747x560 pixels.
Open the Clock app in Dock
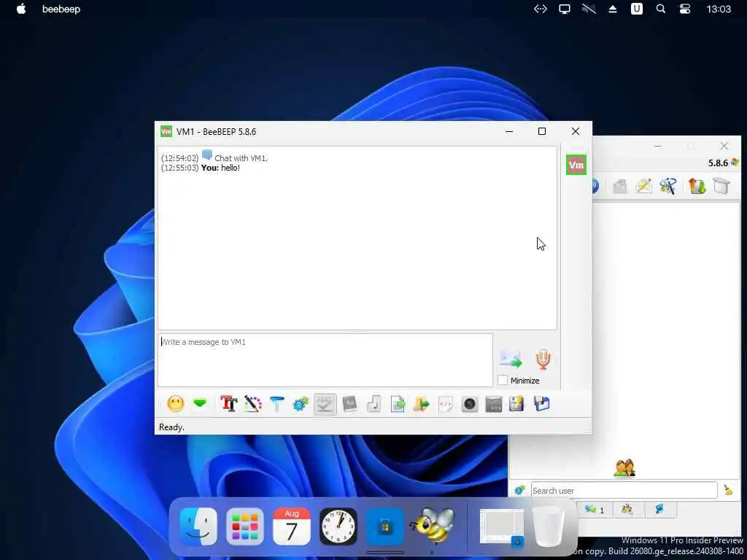338,526
